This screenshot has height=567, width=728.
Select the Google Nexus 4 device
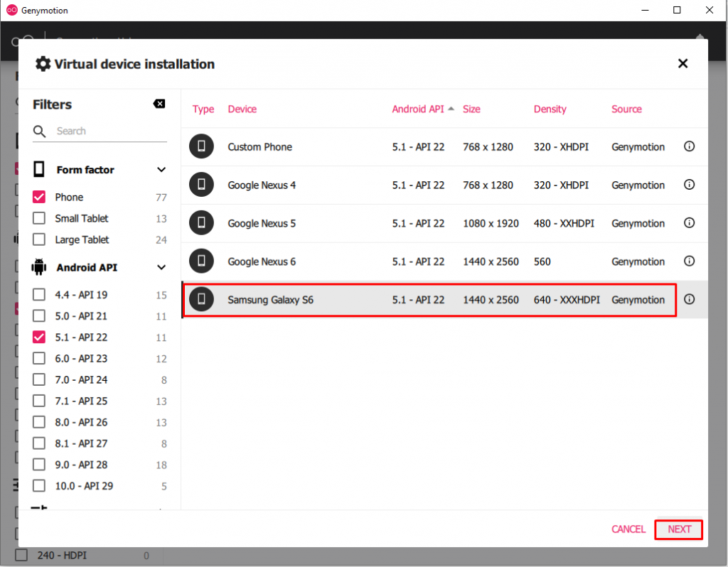[x=444, y=185]
